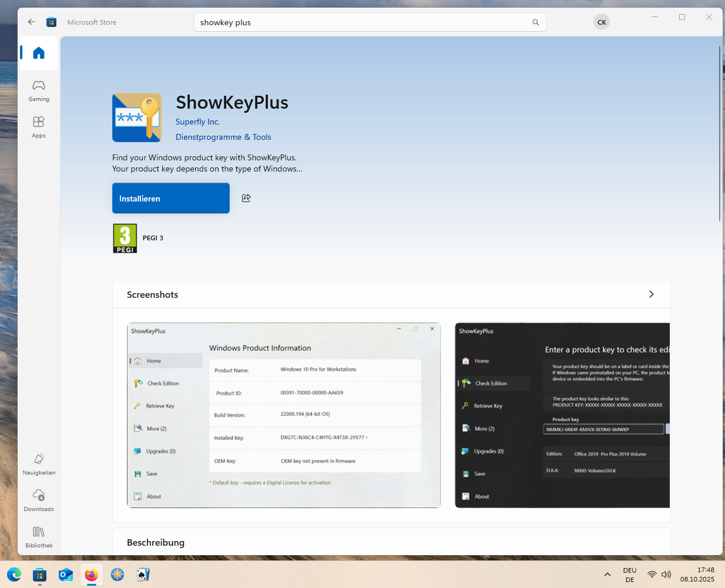Go to Microsoft Store Home icon

click(39, 53)
